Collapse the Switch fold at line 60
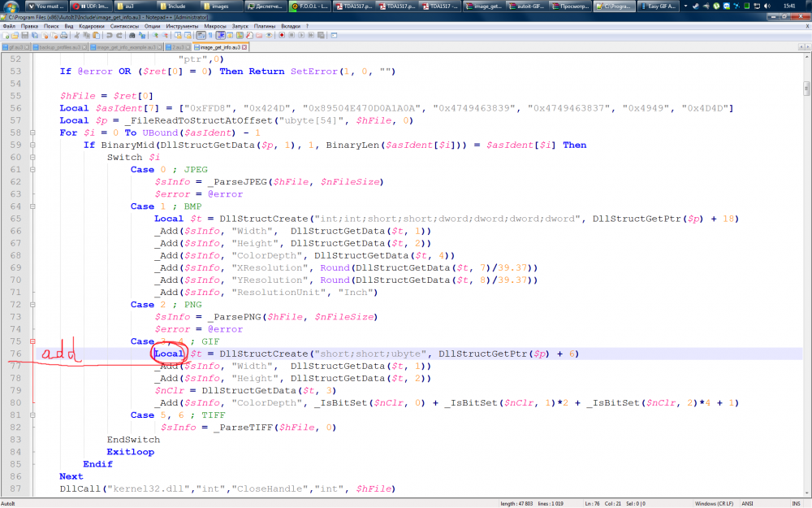 click(x=32, y=157)
